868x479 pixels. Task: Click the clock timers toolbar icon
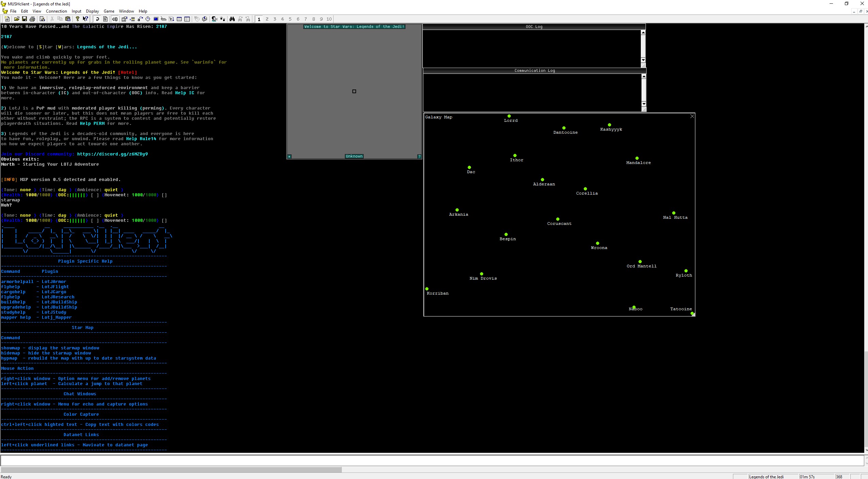(148, 19)
